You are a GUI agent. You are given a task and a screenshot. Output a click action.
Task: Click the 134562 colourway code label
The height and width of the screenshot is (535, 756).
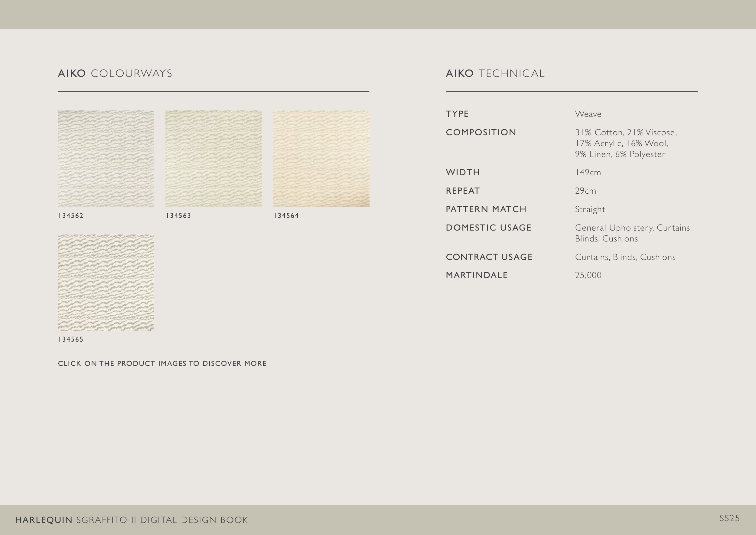tap(71, 216)
